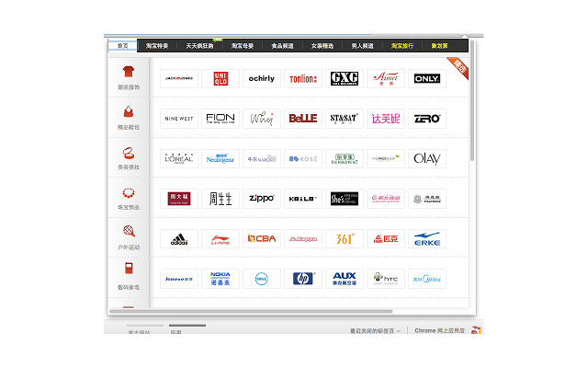Click the ONLY brand logo
The height and width of the screenshot is (368, 588).
427,78
